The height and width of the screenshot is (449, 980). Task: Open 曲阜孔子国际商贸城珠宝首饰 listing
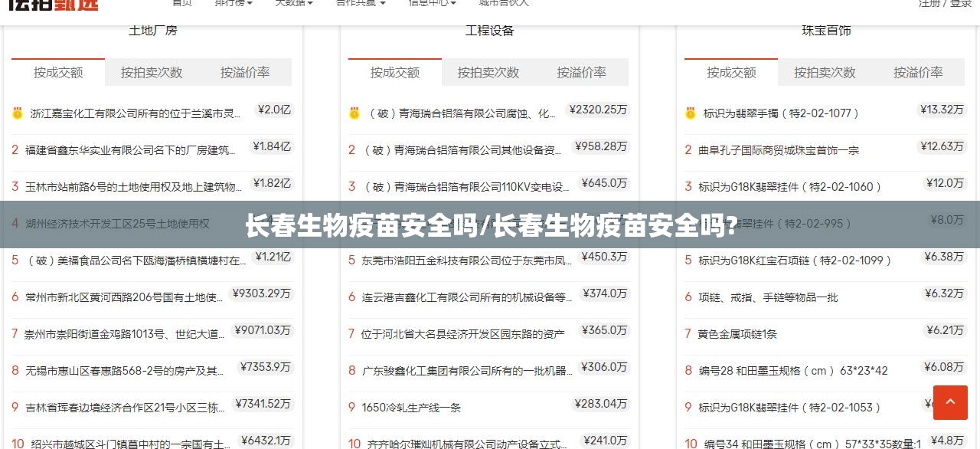(x=779, y=150)
